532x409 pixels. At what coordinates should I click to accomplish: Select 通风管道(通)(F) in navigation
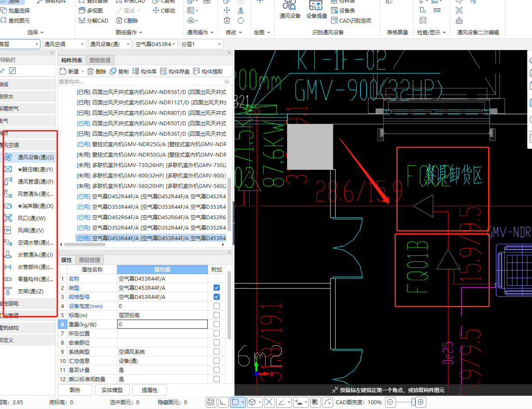coord(30,181)
